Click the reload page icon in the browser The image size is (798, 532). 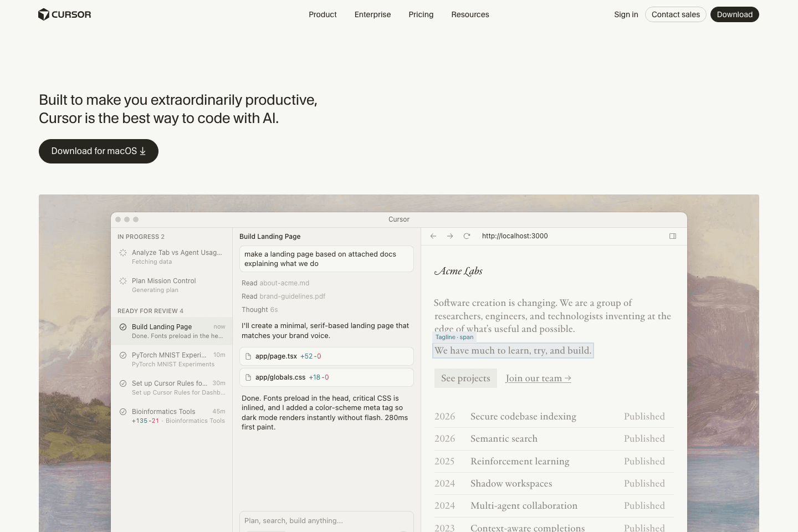pyautogui.click(x=467, y=236)
